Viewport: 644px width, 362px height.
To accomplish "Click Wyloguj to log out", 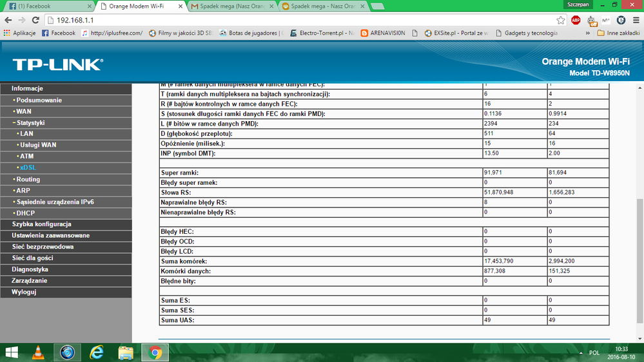I will (x=24, y=292).
